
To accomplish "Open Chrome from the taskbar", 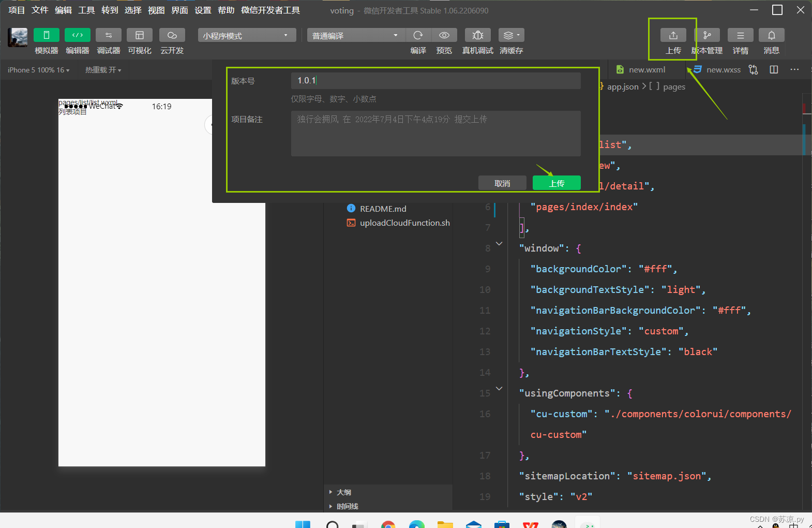I will [x=388, y=524].
